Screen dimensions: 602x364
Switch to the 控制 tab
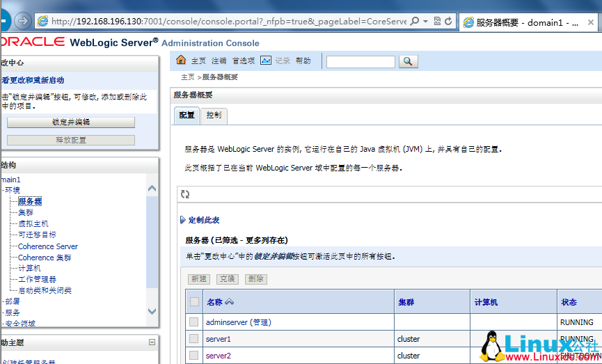(214, 116)
